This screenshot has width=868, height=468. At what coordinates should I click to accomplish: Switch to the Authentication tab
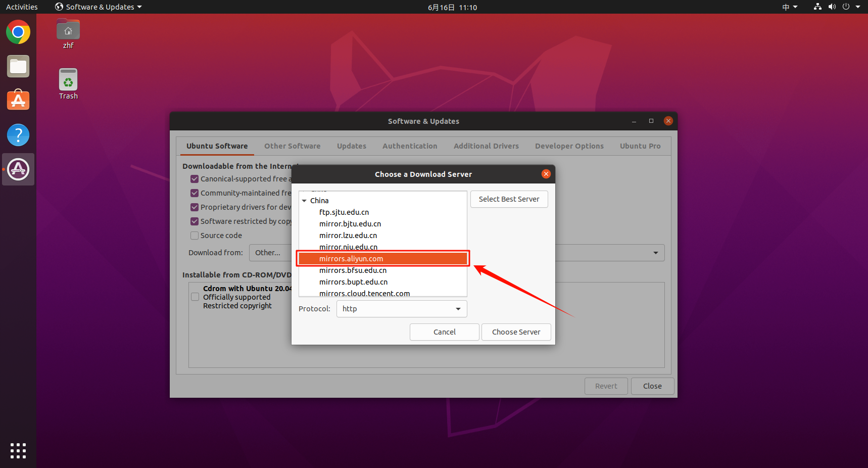click(x=410, y=146)
